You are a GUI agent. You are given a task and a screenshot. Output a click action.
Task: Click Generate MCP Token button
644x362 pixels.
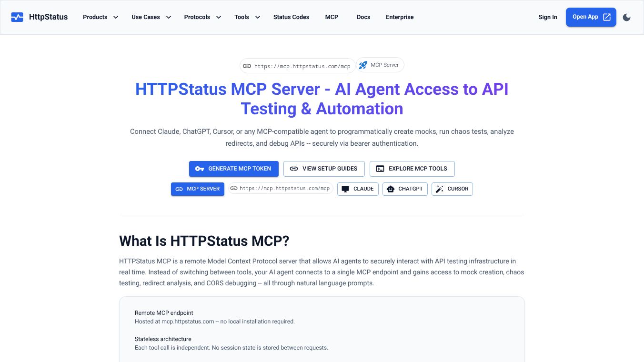pyautogui.click(x=233, y=169)
